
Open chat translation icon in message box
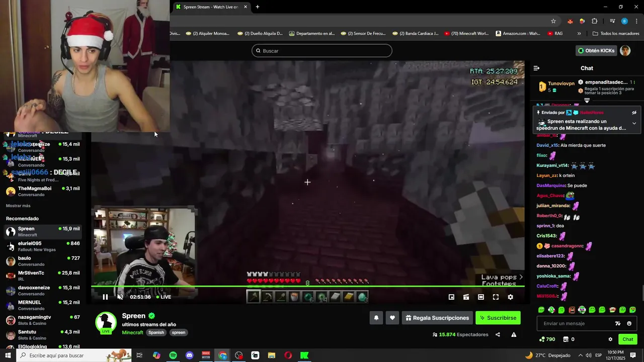click(618, 323)
